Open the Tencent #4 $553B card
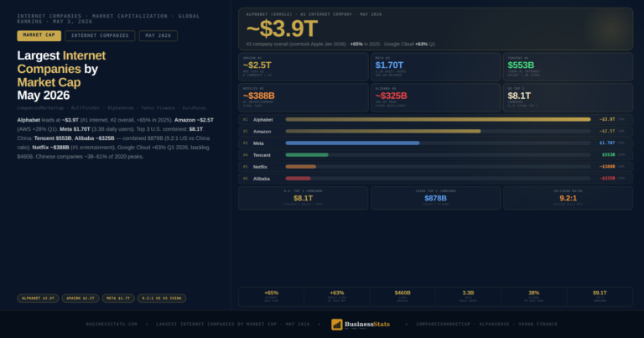Viewport: 644px width, 338px height. click(568, 66)
